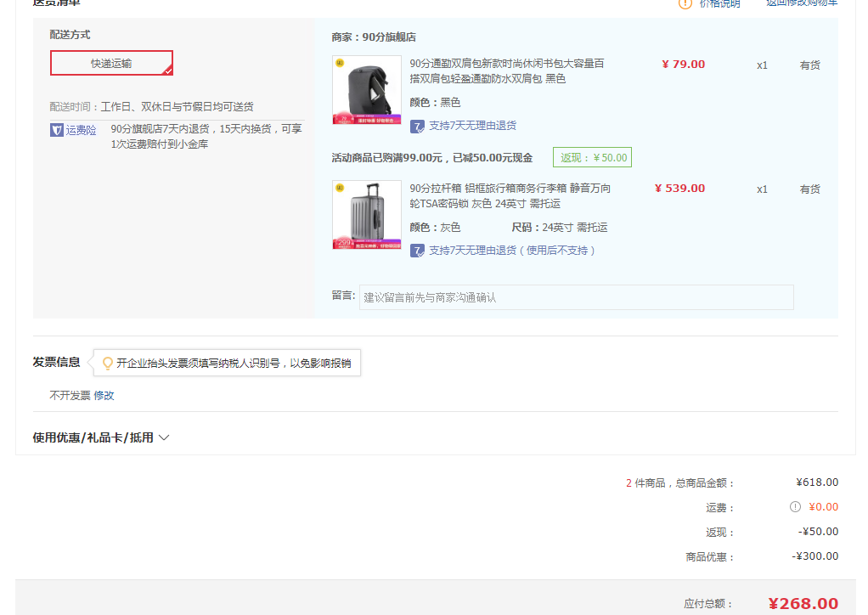The width and height of the screenshot is (868, 615).
Task: Click the 发票信息 section heading
Action: [56, 362]
